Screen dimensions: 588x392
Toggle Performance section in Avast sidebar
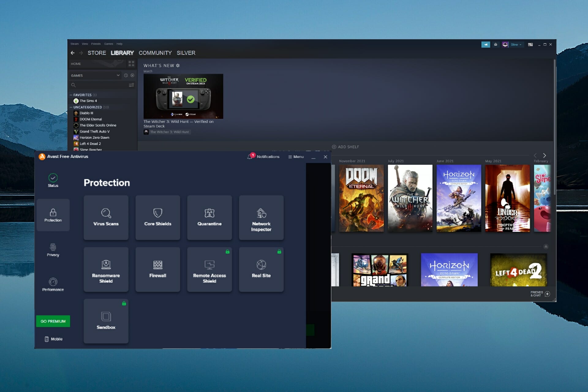tap(53, 285)
